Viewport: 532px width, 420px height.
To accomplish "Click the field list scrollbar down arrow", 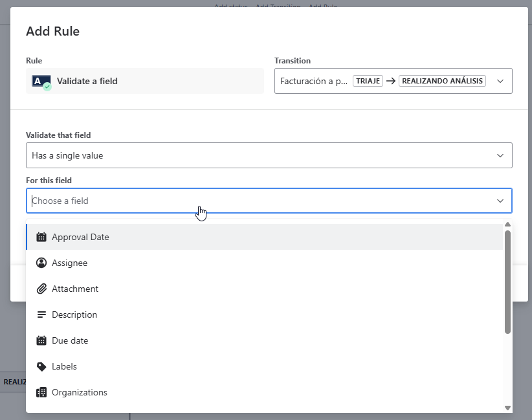I will click(x=507, y=408).
